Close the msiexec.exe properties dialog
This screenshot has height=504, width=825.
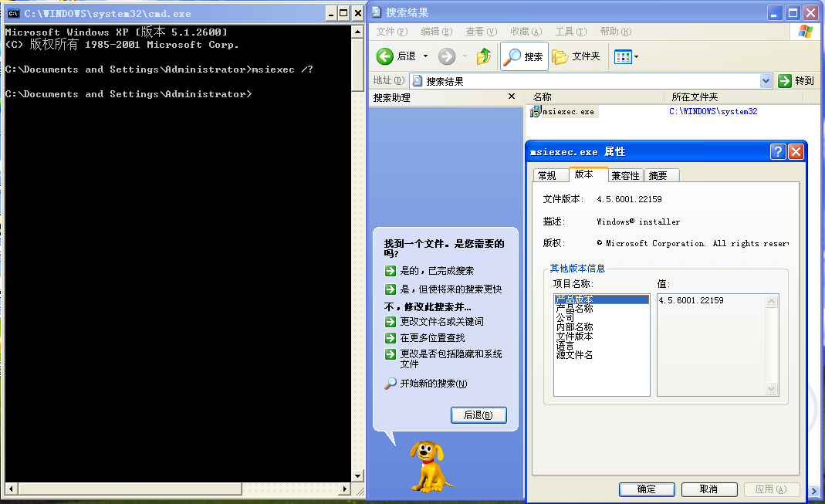(796, 152)
